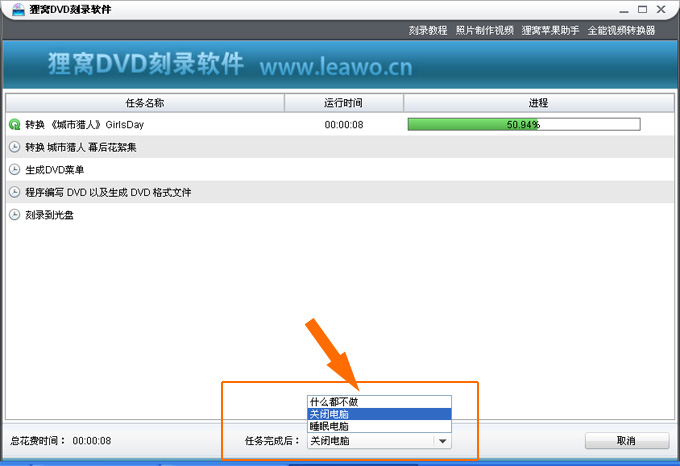
Task: Click the 运行时间 column header
Action: [343, 103]
